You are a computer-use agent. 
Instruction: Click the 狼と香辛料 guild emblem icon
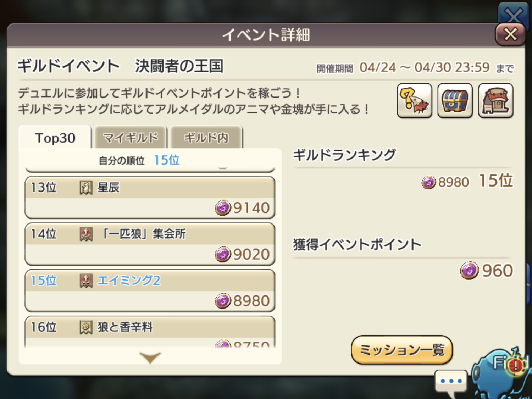point(86,327)
